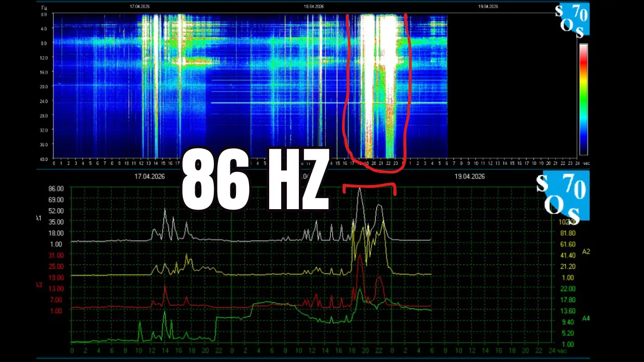
Task: Click the 40.0 frequency tick on the spectrogram
Action: [x=43, y=159]
